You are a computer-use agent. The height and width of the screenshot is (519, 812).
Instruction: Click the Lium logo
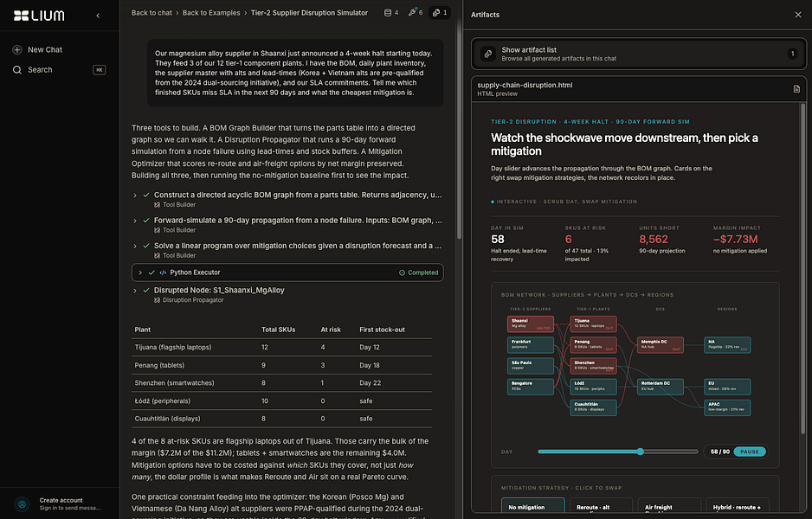click(39, 16)
